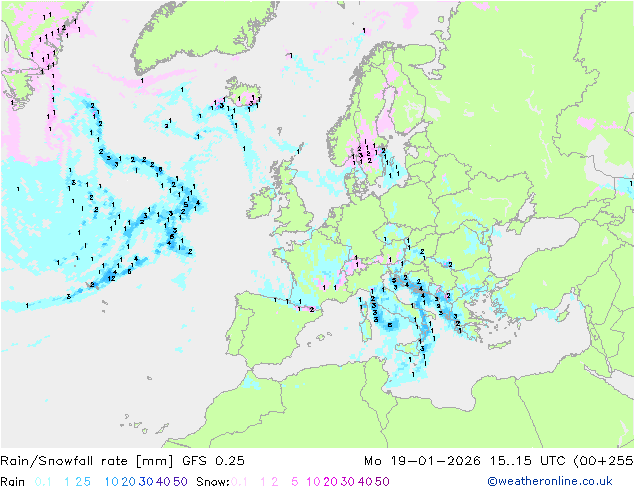Click the "Mo 19-01-2026" date text

(x=422, y=461)
